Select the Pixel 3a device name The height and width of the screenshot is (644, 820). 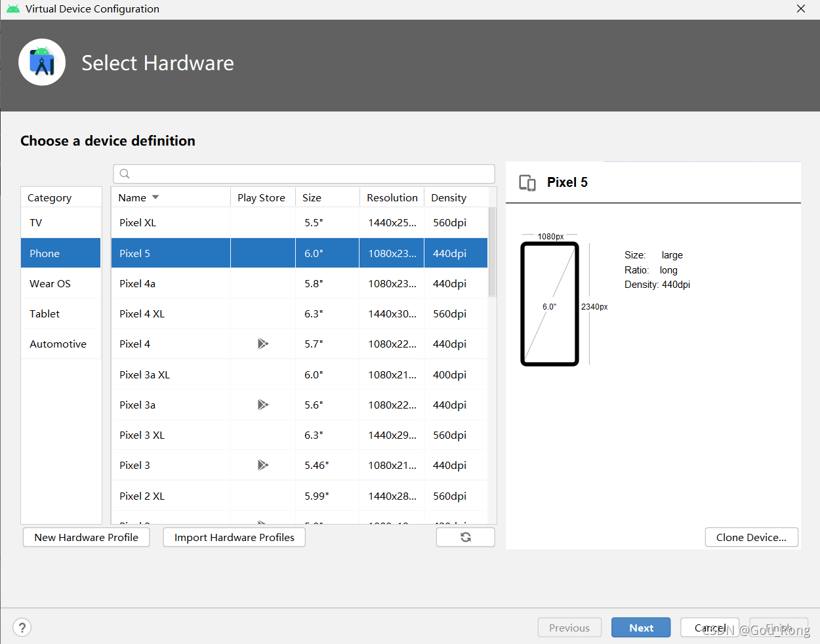(x=137, y=405)
